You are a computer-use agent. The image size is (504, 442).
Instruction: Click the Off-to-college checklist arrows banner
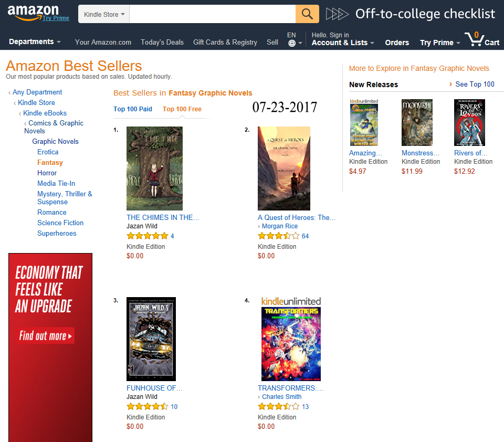tap(411, 14)
